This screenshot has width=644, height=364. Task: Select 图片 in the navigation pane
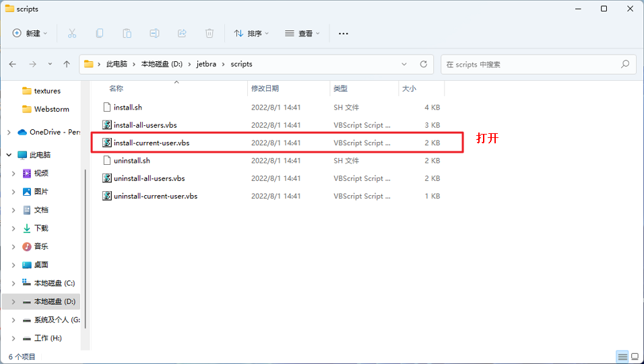click(x=41, y=192)
